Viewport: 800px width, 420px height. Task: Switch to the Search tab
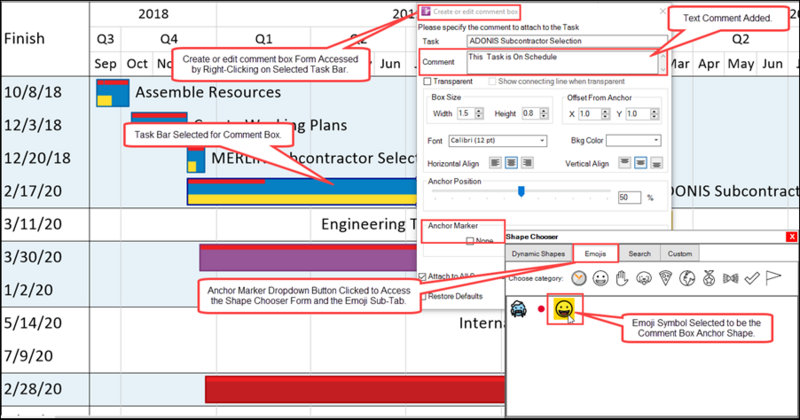click(x=639, y=254)
